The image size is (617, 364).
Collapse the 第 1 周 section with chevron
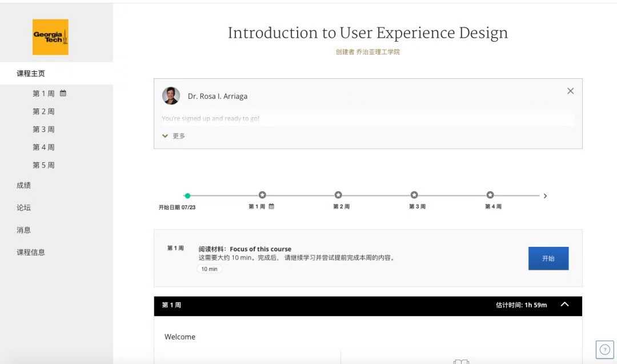[x=564, y=305]
